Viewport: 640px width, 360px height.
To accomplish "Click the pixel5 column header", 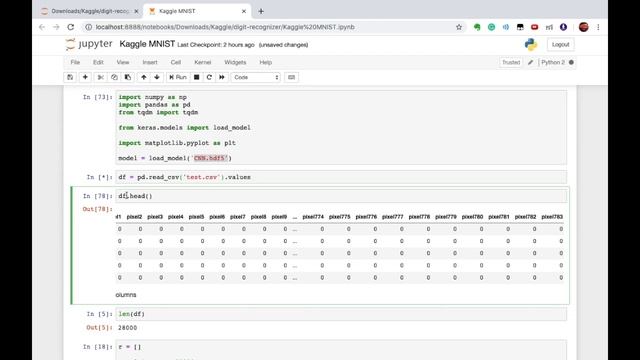I will pyautogui.click(x=196, y=217).
